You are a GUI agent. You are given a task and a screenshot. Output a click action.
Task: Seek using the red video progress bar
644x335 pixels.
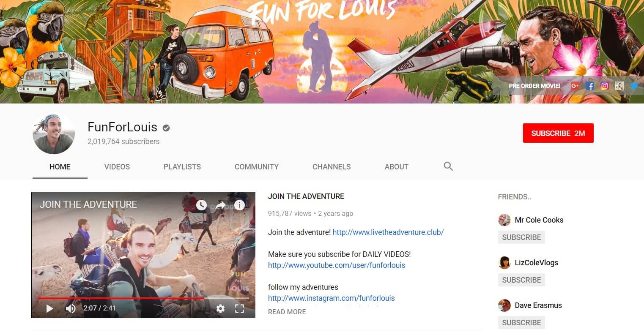pos(127,298)
